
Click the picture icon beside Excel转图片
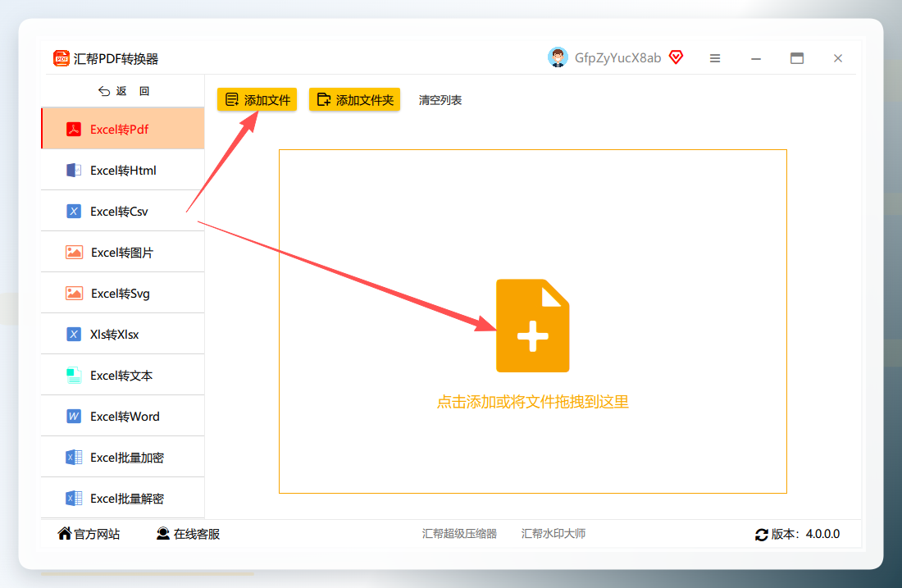tap(74, 252)
